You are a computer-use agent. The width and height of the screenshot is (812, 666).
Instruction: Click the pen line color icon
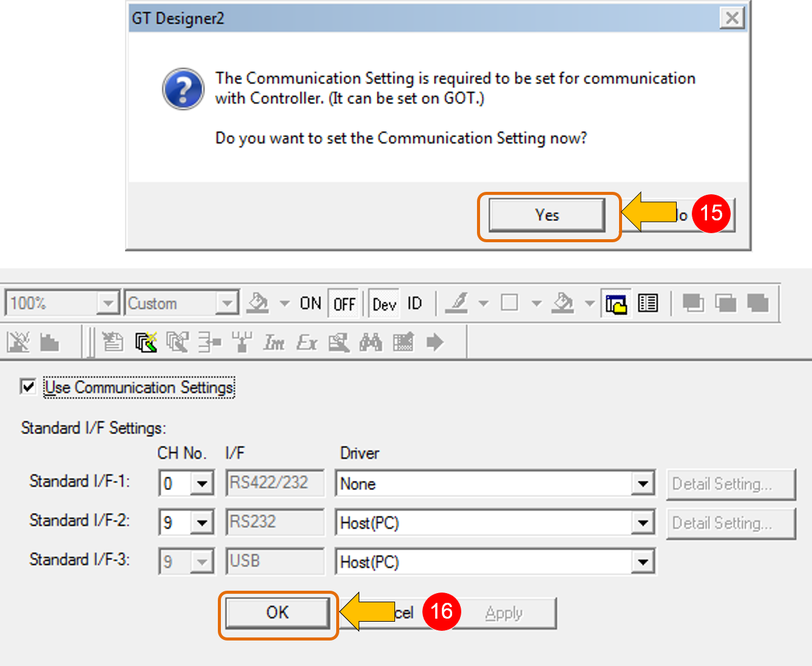[x=456, y=303]
